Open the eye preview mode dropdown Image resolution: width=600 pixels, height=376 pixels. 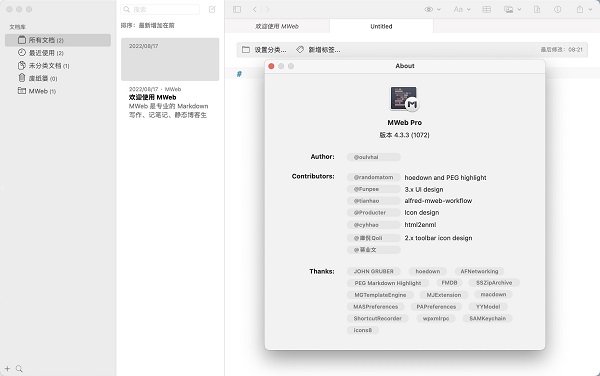pyautogui.click(x=432, y=9)
